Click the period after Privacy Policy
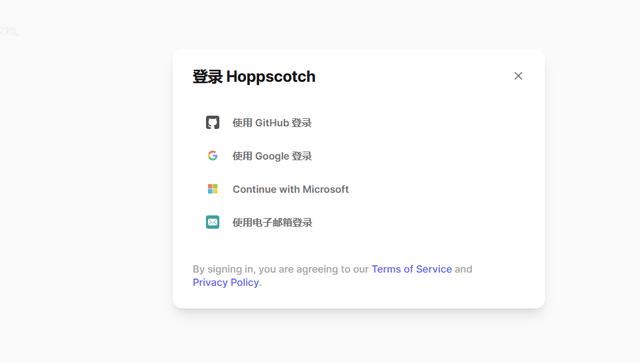 (260, 283)
